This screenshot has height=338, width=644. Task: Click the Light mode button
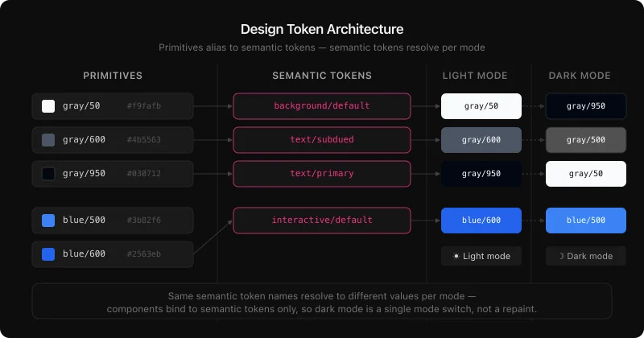[x=481, y=256]
